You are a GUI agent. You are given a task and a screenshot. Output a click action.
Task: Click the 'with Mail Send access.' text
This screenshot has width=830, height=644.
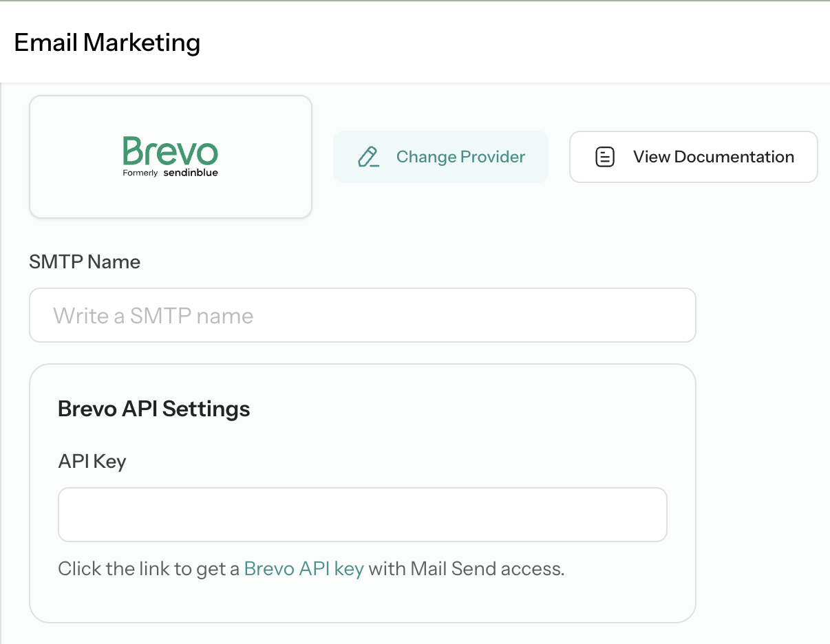point(467,569)
